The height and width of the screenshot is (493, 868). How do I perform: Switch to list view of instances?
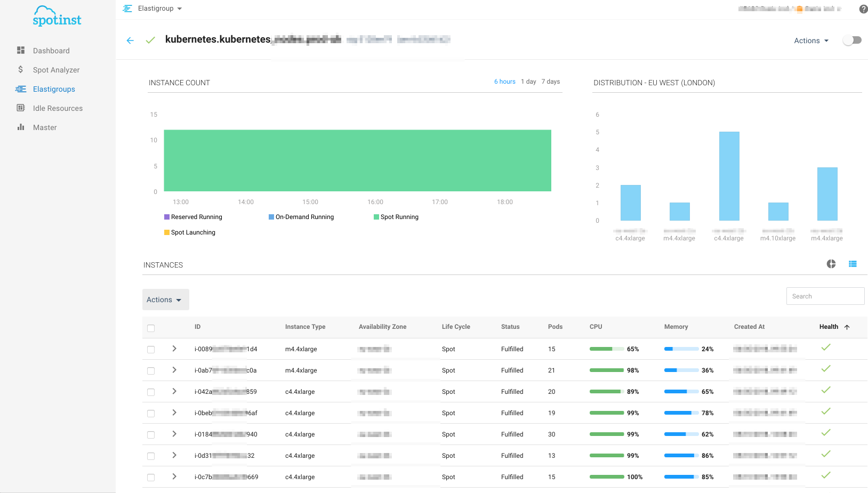853,264
